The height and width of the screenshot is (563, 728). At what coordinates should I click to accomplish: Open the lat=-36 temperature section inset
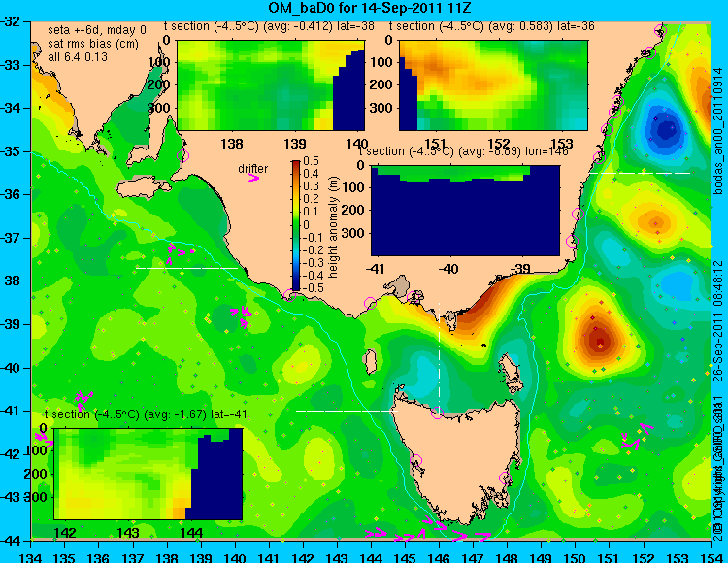pos(493,85)
